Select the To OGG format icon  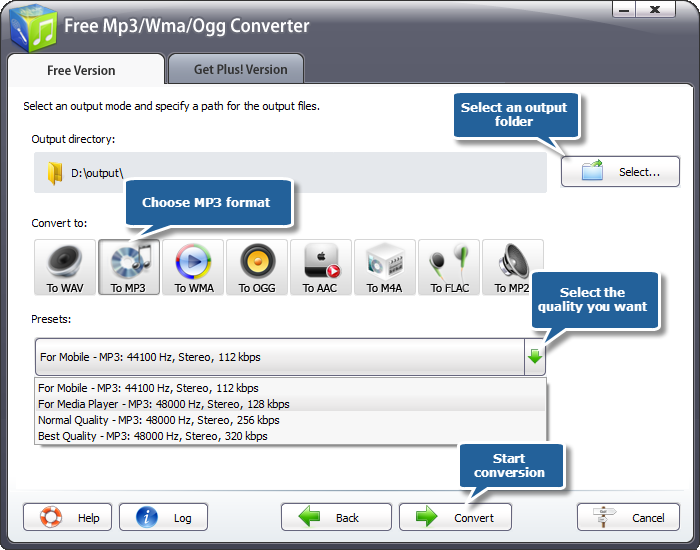tap(257, 267)
